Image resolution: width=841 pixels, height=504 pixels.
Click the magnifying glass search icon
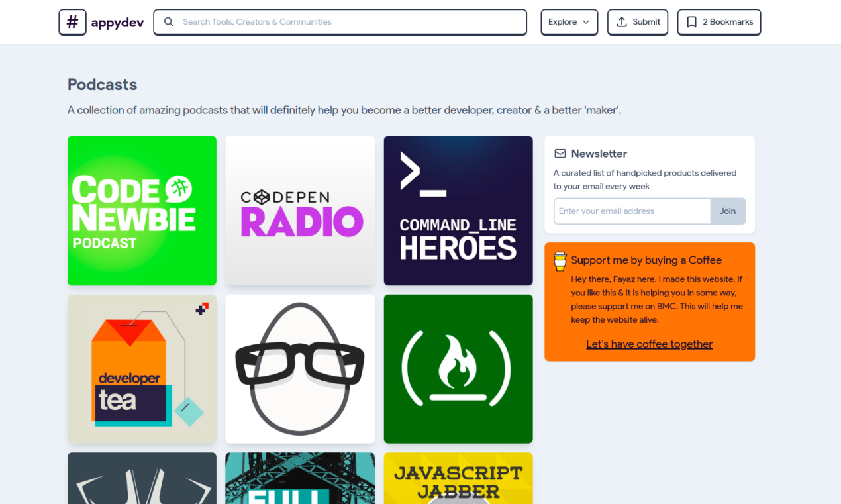(169, 22)
